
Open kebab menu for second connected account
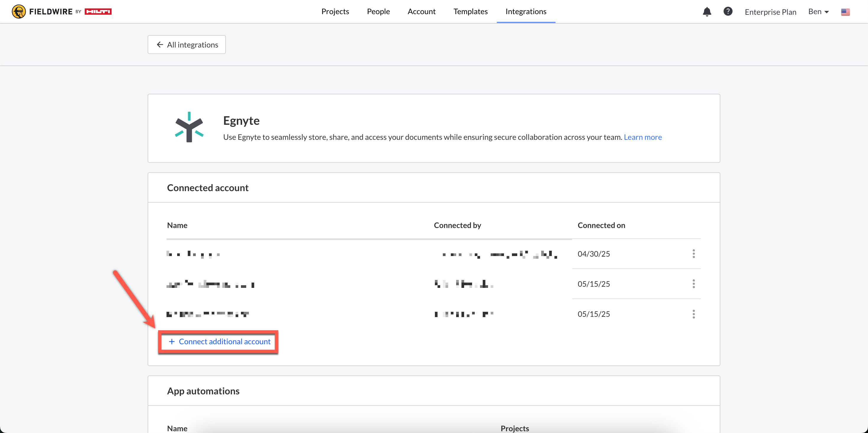(694, 284)
